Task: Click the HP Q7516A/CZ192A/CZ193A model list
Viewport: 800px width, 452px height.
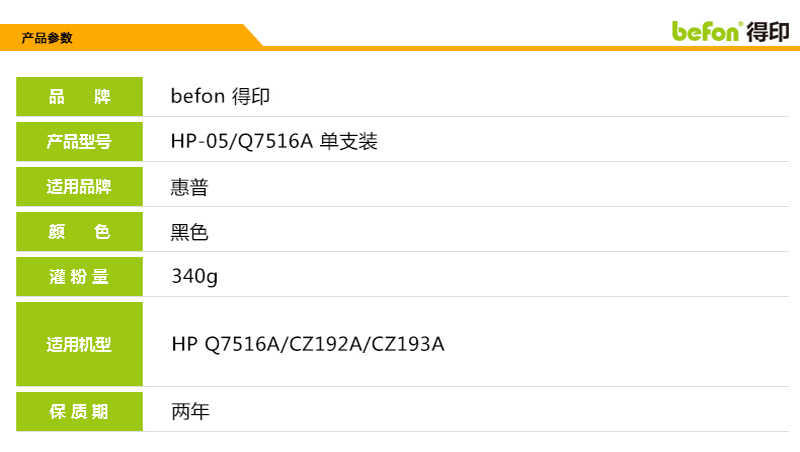Action: pyautogui.click(x=308, y=344)
